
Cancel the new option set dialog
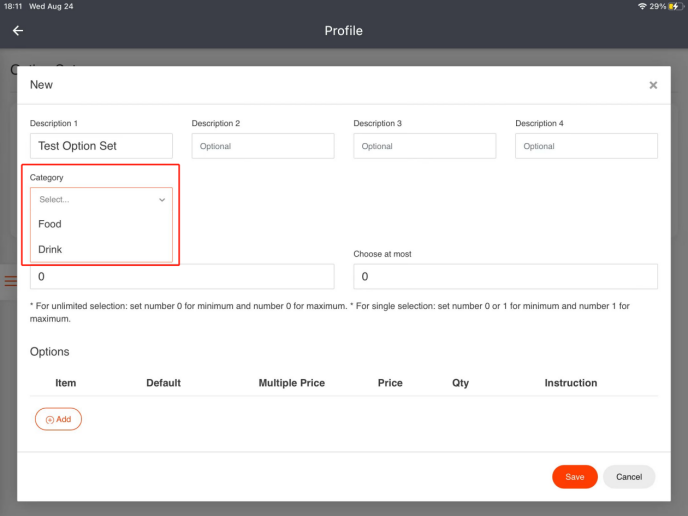click(x=629, y=477)
